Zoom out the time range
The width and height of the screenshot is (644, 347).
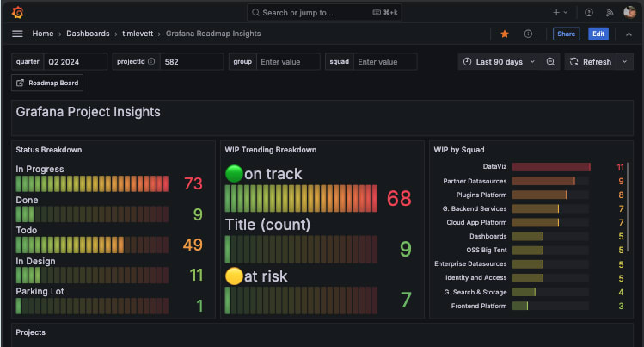click(550, 62)
